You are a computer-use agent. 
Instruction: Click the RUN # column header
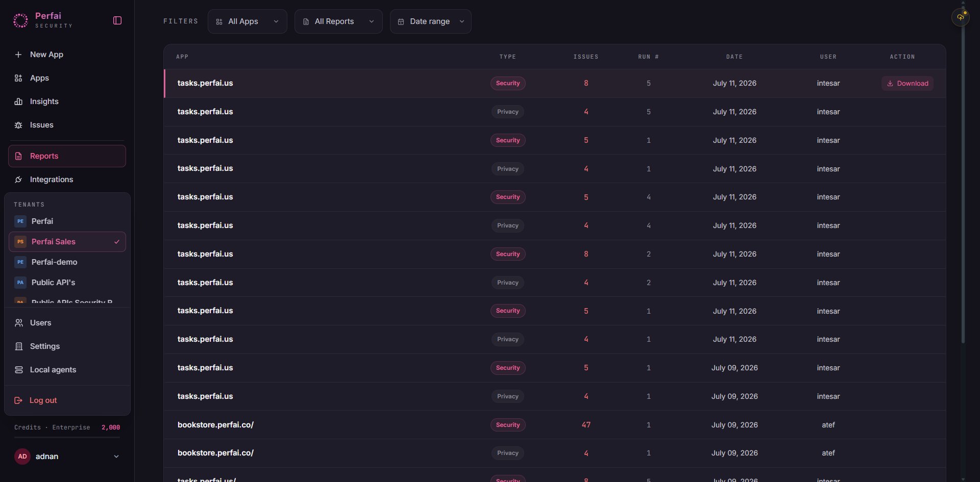click(649, 57)
